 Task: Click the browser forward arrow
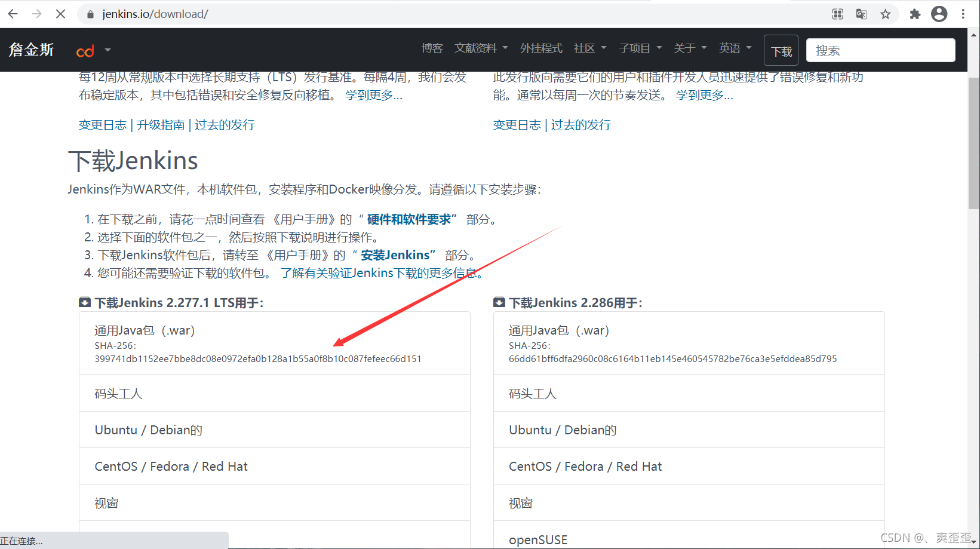tap(37, 14)
